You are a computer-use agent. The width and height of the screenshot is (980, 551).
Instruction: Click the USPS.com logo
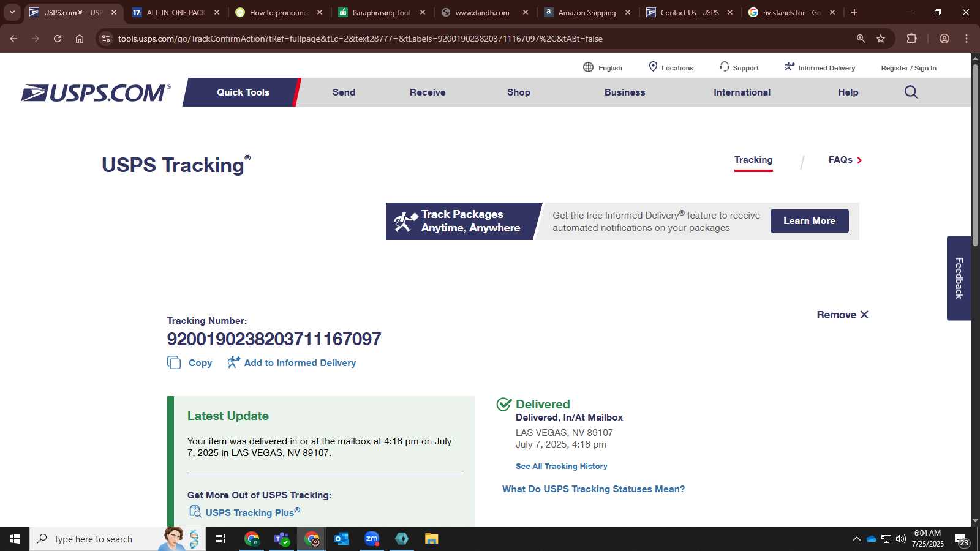pyautogui.click(x=96, y=92)
